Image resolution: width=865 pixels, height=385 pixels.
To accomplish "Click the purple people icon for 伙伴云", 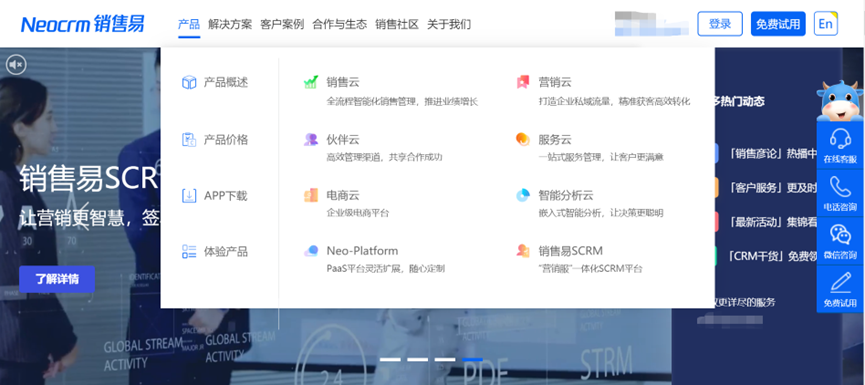I will 311,140.
